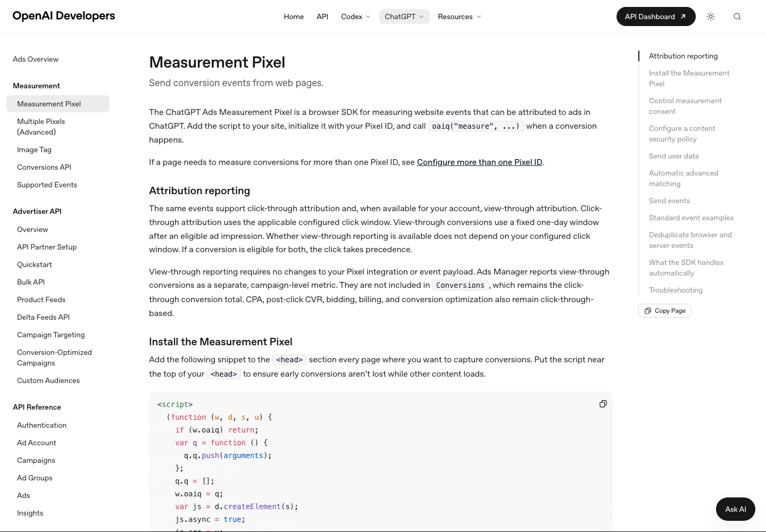Open the Image Tag page

pyautogui.click(x=58, y=149)
